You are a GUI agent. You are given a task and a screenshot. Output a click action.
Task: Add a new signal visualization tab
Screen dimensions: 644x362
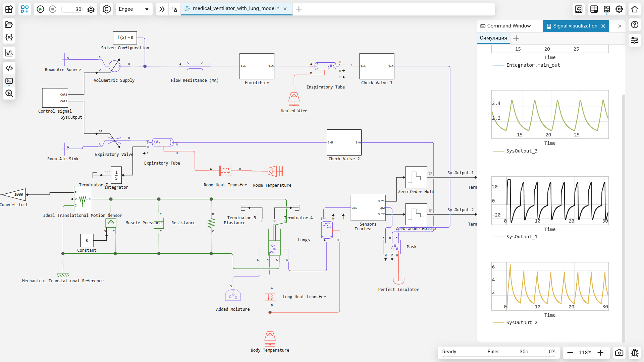516,38
